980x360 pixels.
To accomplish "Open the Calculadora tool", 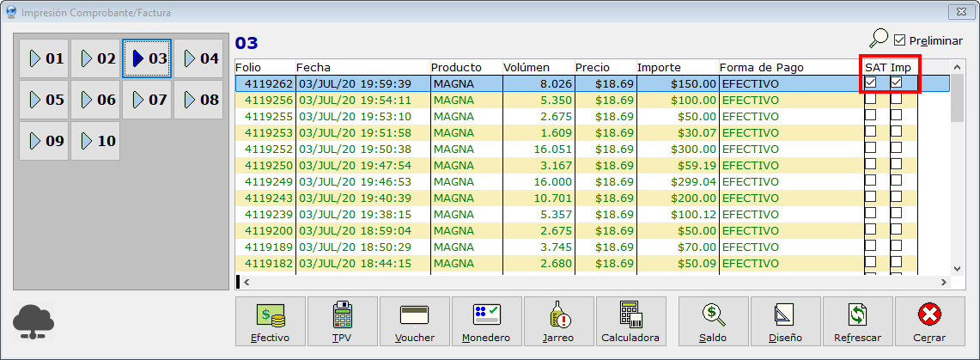I will pyautogui.click(x=630, y=322).
